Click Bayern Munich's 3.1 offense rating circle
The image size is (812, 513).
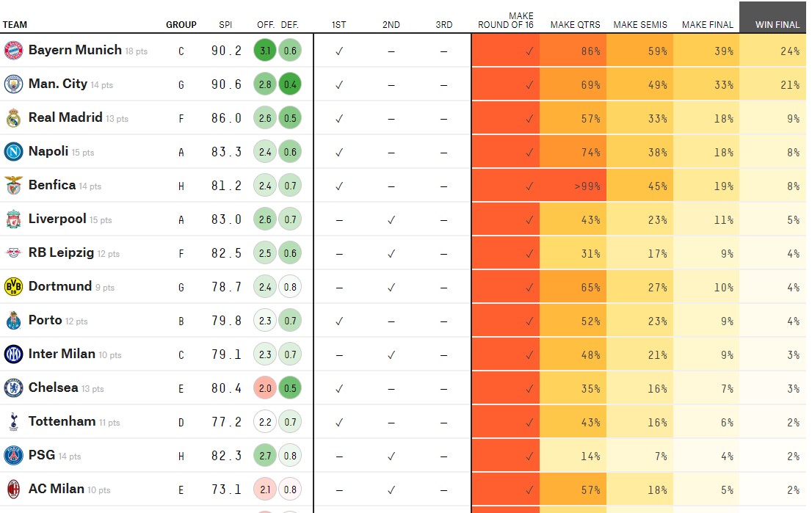pos(265,51)
